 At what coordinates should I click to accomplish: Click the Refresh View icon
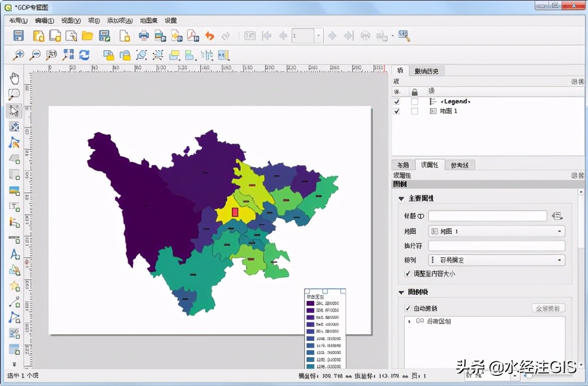tap(85, 55)
